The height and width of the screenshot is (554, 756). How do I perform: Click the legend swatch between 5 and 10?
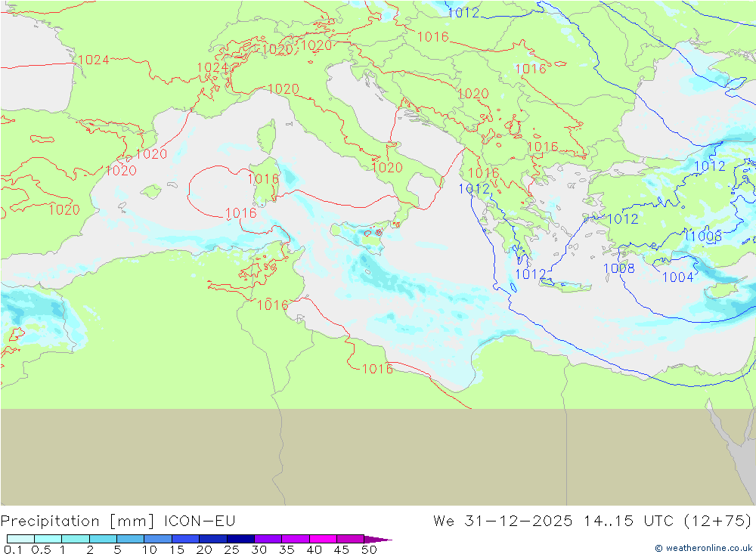click(130, 539)
